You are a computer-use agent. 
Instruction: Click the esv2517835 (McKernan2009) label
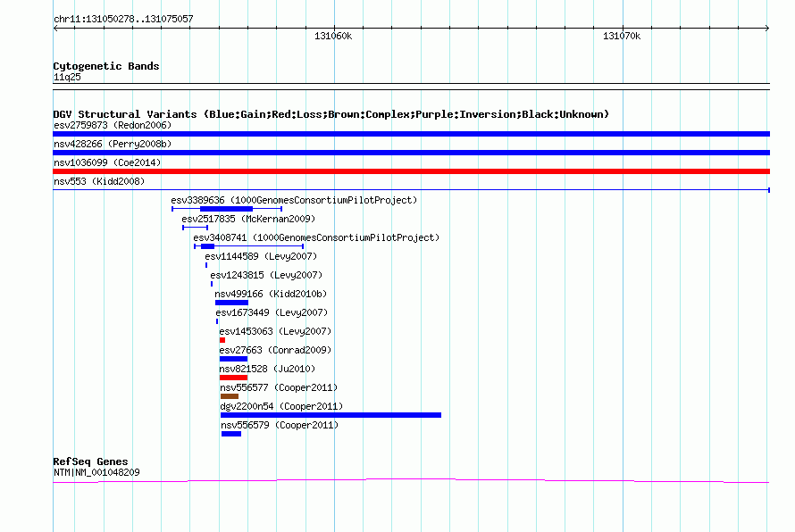tap(248, 219)
